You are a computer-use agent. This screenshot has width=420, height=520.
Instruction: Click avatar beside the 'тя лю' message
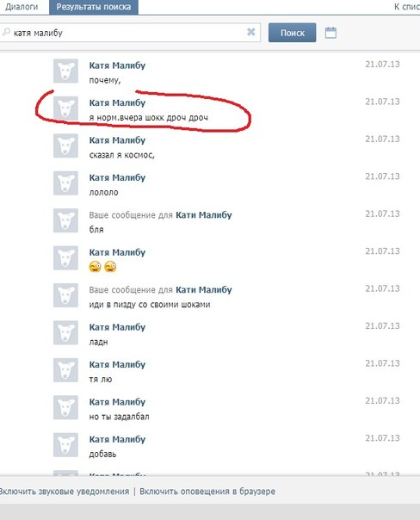tap(65, 370)
